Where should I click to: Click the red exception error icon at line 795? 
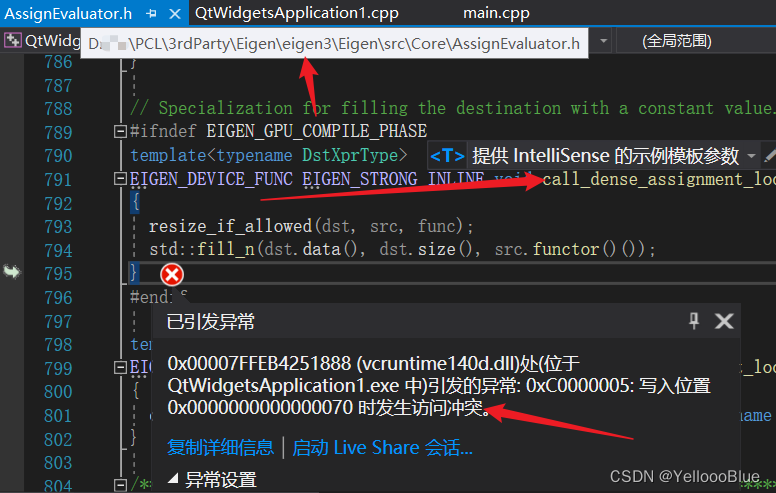tap(172, 275)
